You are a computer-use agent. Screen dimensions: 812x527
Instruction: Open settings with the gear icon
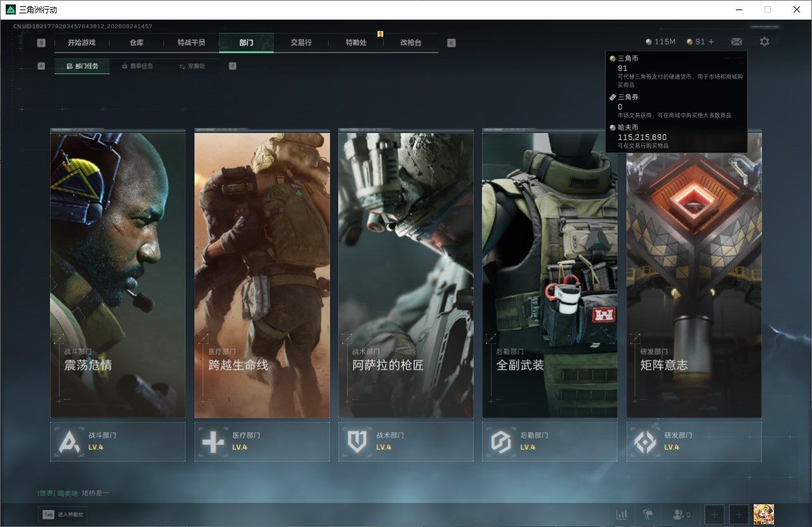(764, 42)
